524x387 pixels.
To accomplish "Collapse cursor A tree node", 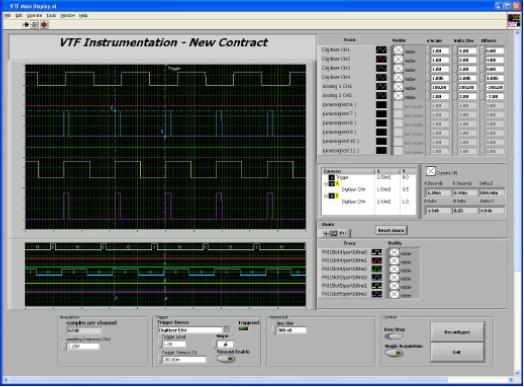I will point(326,184).
